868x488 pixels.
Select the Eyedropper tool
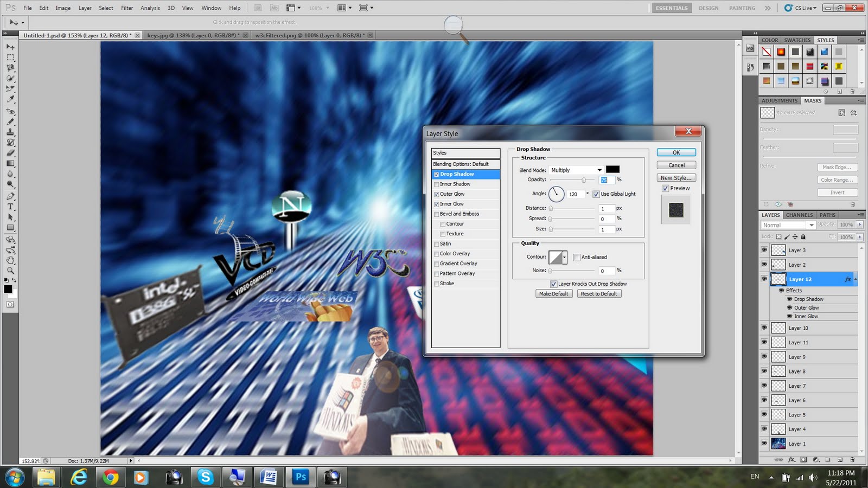(10, 99)
